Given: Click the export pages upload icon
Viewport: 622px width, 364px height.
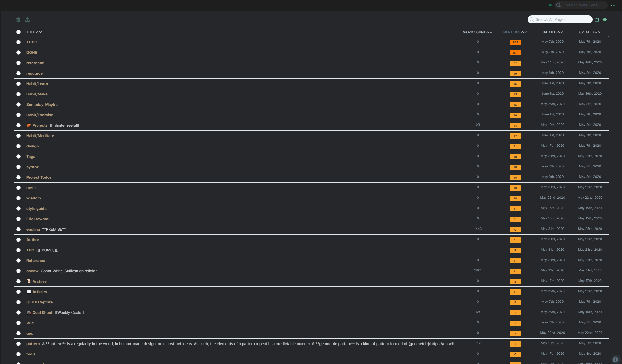Looking at the screenshot, I should pyautogui.click(x=27, y=19).
